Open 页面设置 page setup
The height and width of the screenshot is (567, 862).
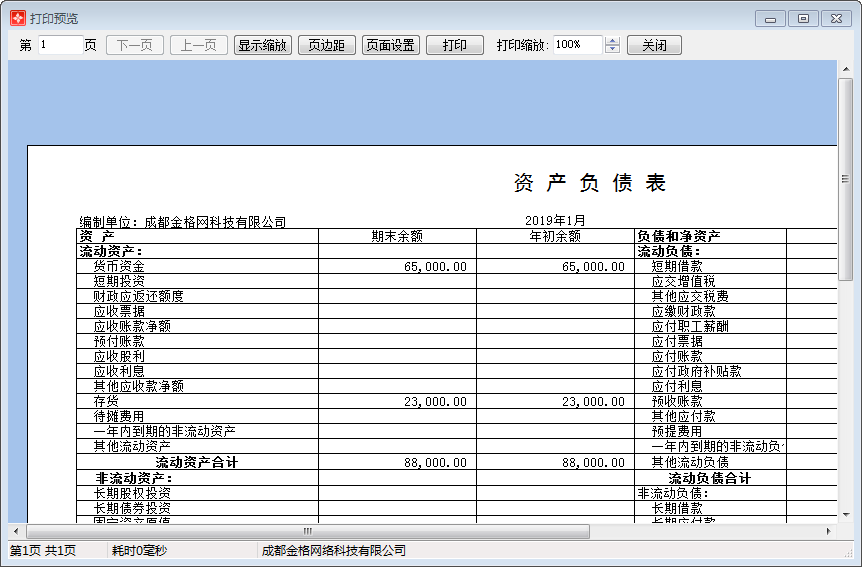[390, 45]
